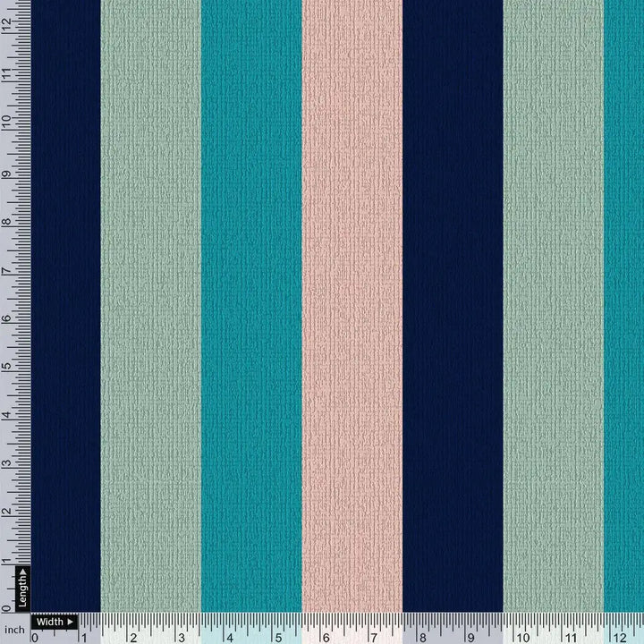Screen dimensions: 644x644
Task: Click the 7 mark on vertical ruler
Action: [x=7, y=270]
